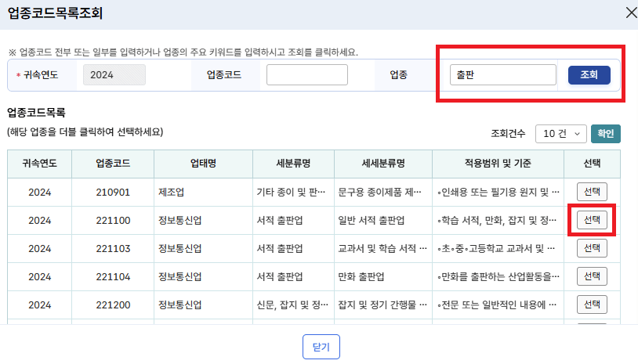Click 학습 서적, 만화, 잡지 description

497,220
